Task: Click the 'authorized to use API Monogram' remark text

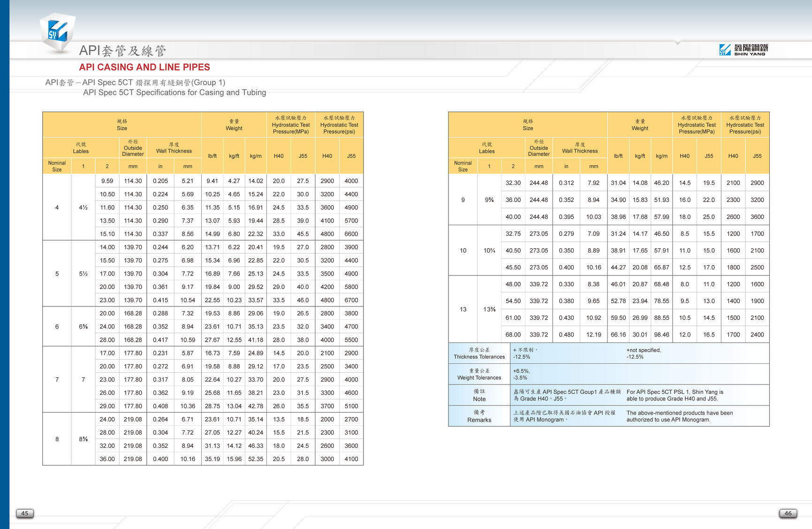Action: point(668,420)
